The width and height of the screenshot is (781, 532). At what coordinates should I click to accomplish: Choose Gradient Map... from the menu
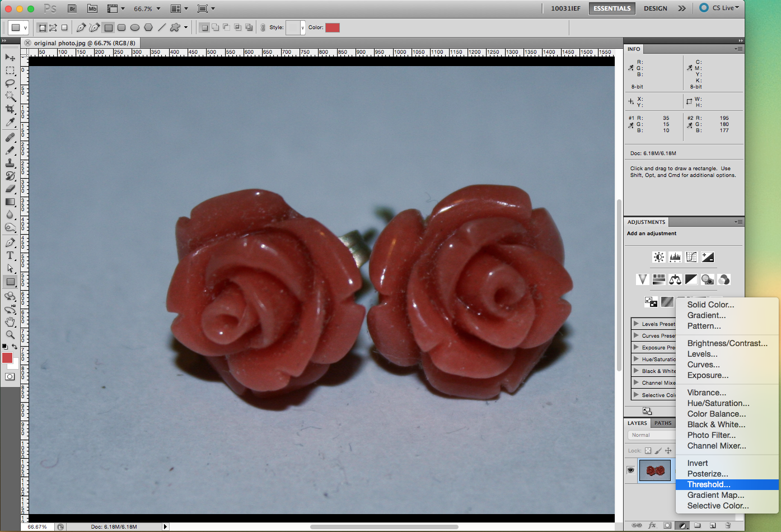click(x=727, y=495)
